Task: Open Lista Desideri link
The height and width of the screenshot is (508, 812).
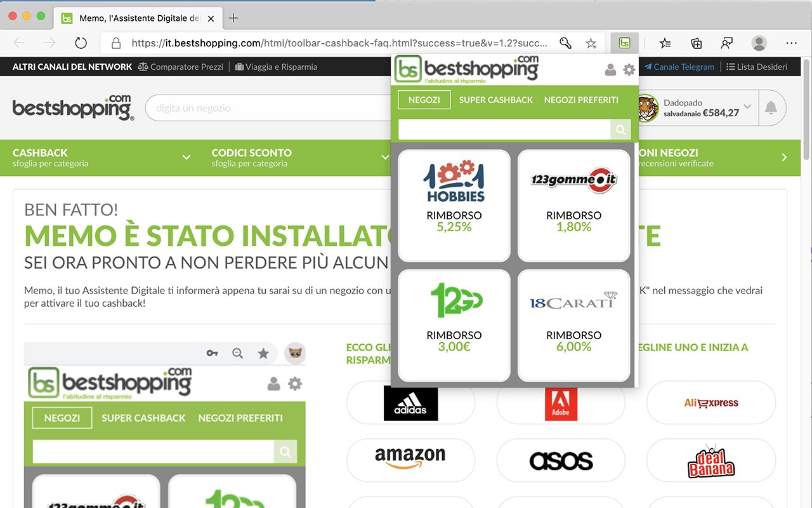Action: [757, 67]
